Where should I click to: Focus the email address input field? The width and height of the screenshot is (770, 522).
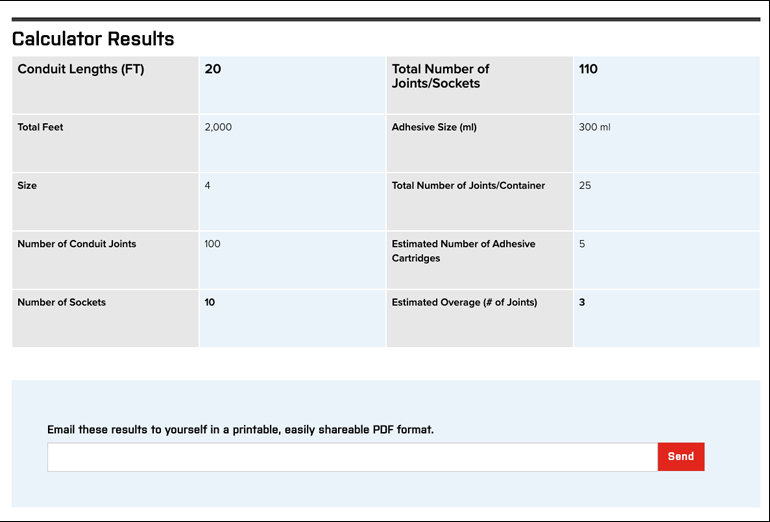(x=353, y=457)
